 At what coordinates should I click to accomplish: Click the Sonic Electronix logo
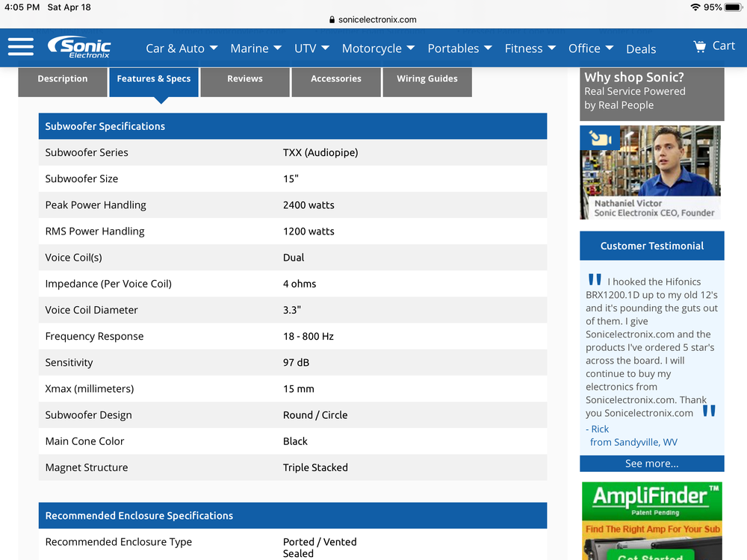79,47
